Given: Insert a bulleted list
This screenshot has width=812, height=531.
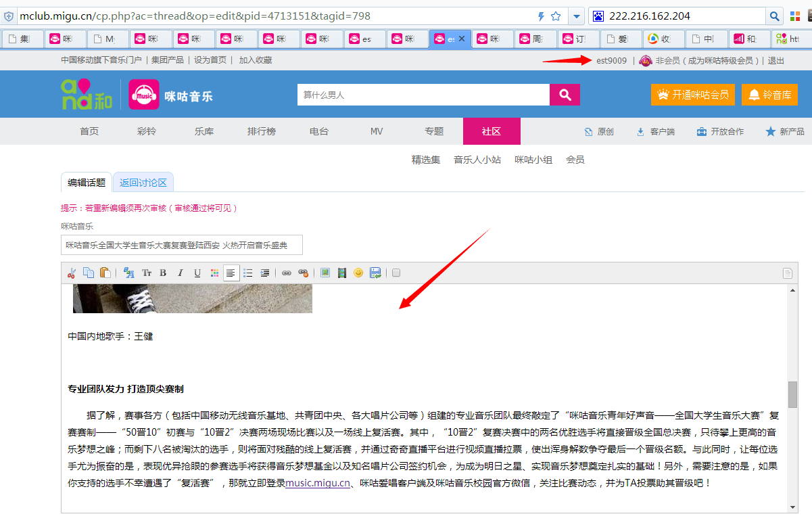Looking at the screenshot, I should tap(248, 273).
